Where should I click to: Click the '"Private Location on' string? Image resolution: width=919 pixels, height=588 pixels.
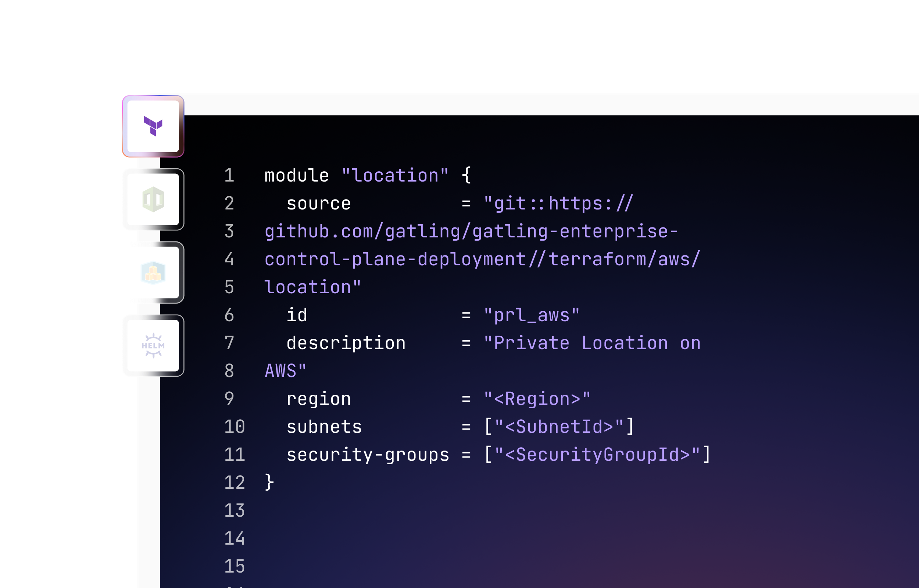pyautogui.click(x=592, y=343)
